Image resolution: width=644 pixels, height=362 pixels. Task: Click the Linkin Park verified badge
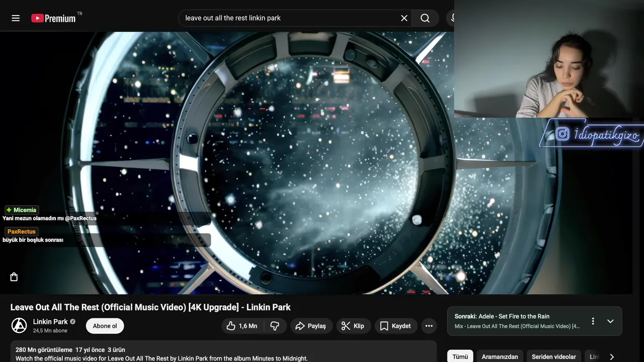coord(72,322)
